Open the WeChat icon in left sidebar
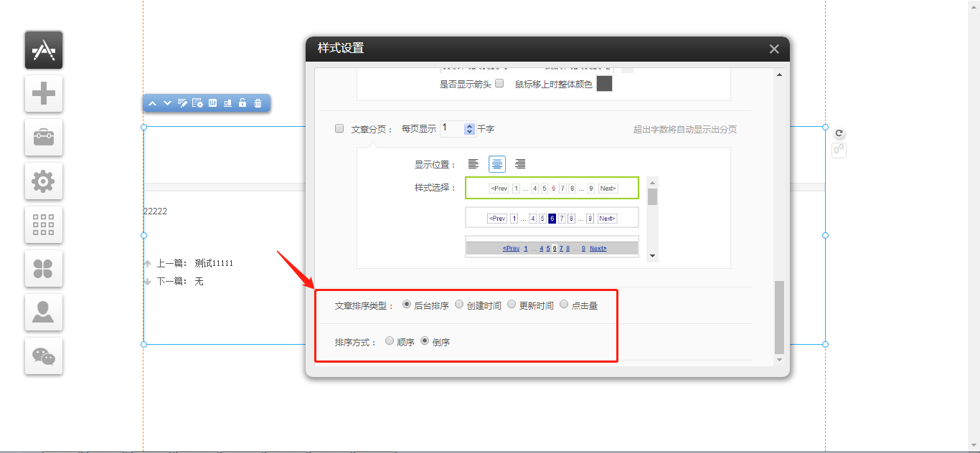Viewport: 980px width, 453px height. click(44, 356)
